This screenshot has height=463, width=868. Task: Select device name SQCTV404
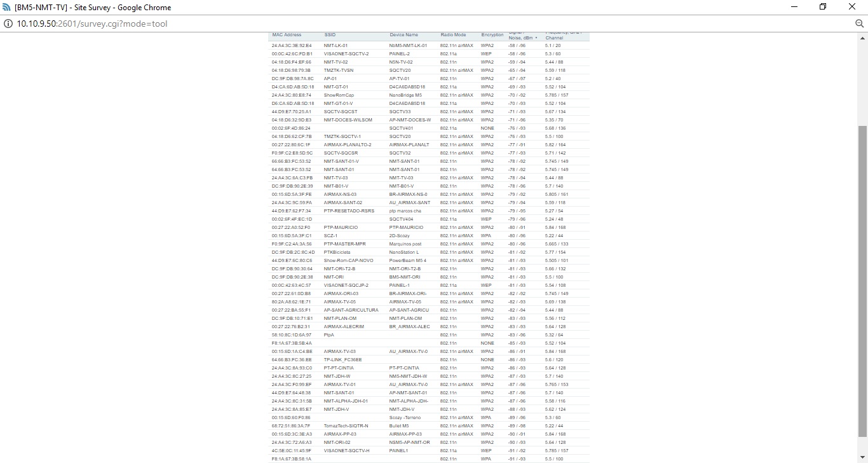click(x=401, y=219)
